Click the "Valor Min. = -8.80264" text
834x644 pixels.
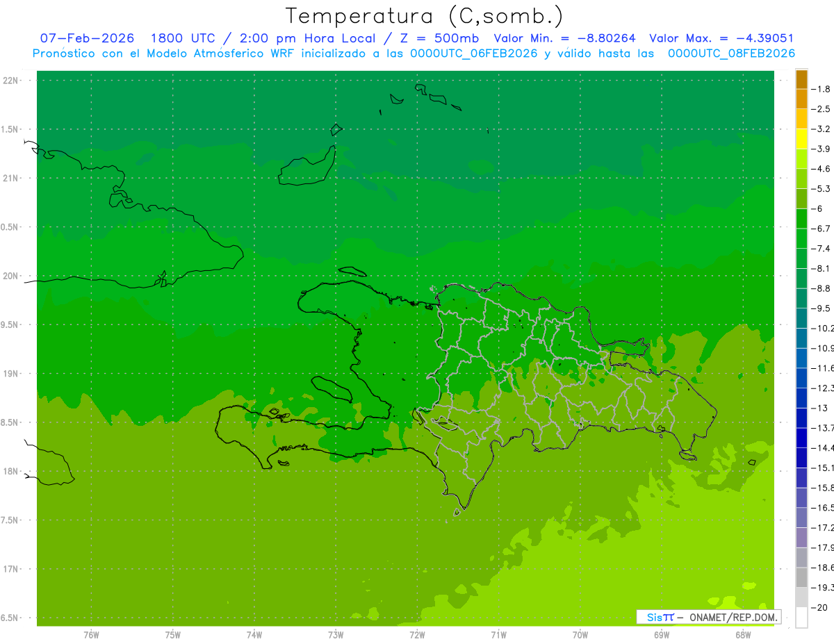click(564, 38)
